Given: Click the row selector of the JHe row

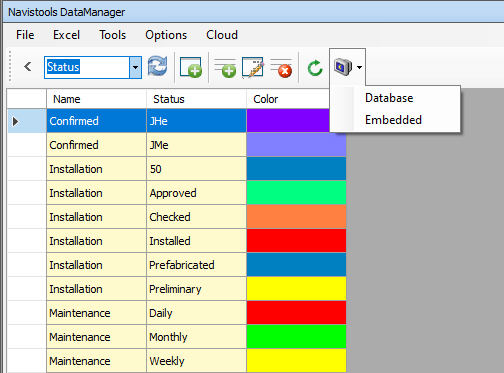Looking at the screenshot, I should [x=27, y=121].
